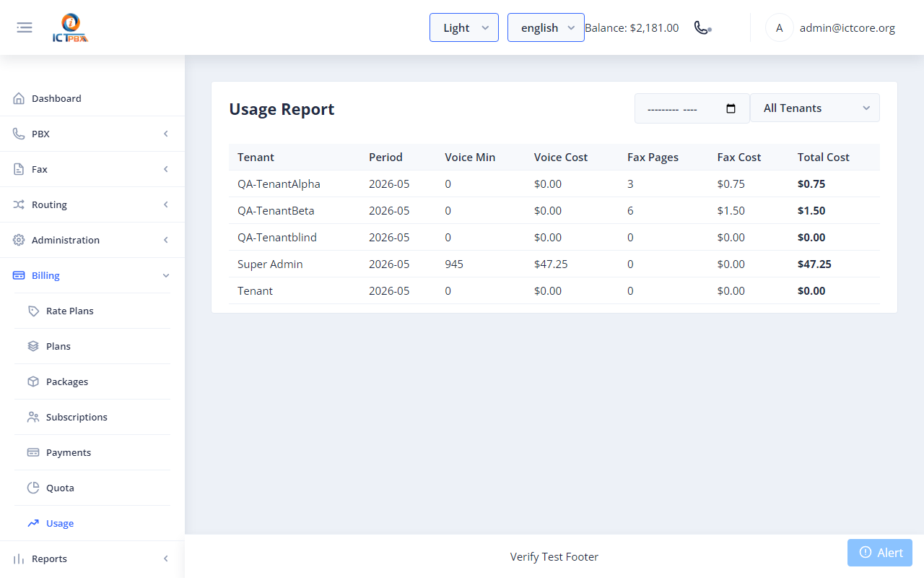The height and width of the screenshot is (578, 924).
Task: Click admin@ictcore.org account name
Action: (x=847, y=28)
